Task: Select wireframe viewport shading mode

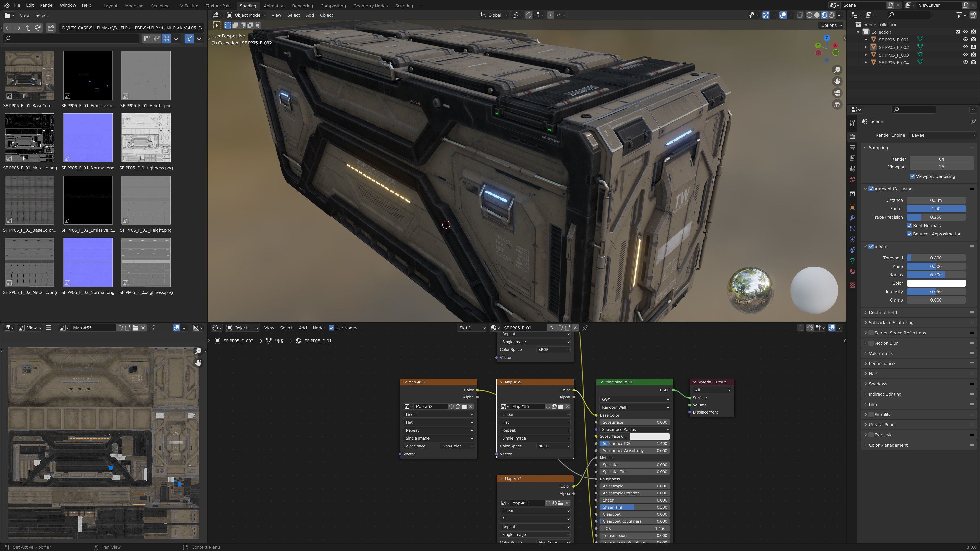Action: point(809,15)
